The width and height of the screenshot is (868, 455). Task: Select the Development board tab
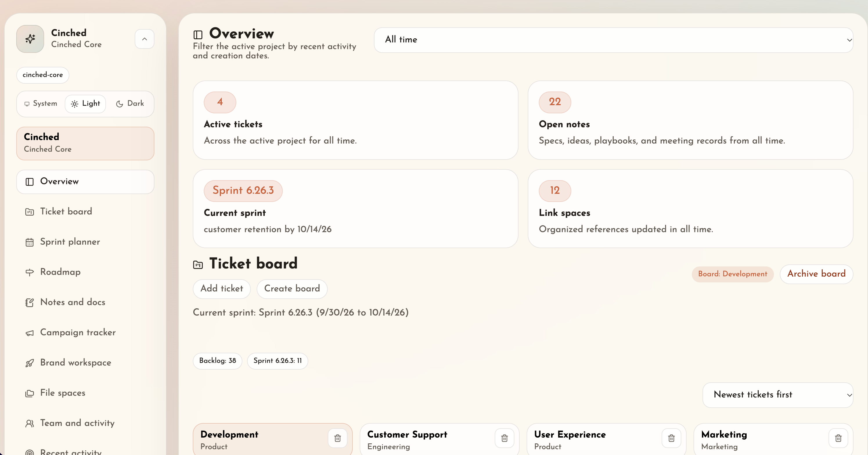(x=273, y=440)
